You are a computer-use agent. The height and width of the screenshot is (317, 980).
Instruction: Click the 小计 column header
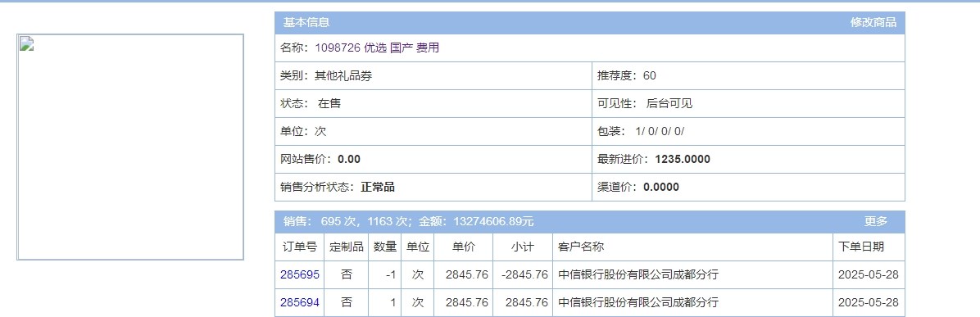[523, 247]
